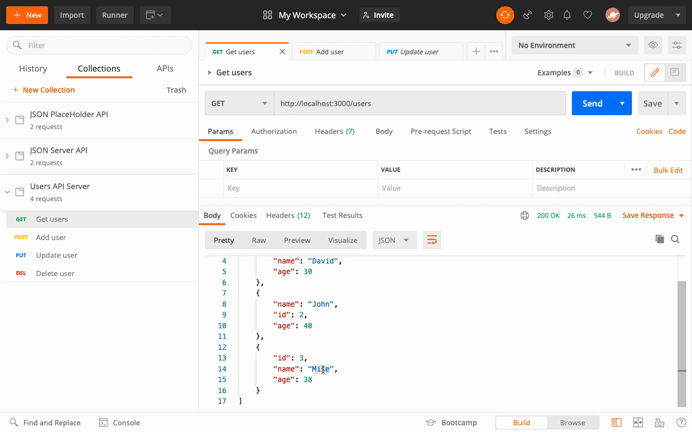This screenshot has height=432, width=692.
Task: Open the Headers (7) request tab
Action: click(x=335, y=131)
